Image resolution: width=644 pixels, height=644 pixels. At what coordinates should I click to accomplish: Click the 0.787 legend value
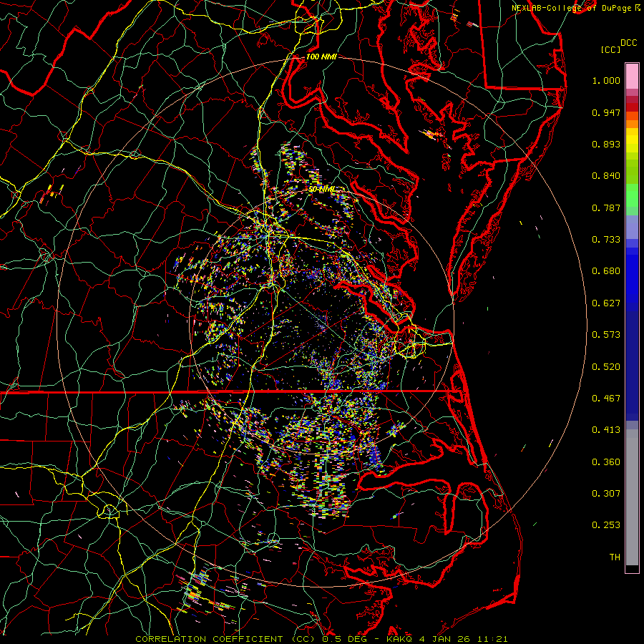pyautogui.click(x=606, y=208)
